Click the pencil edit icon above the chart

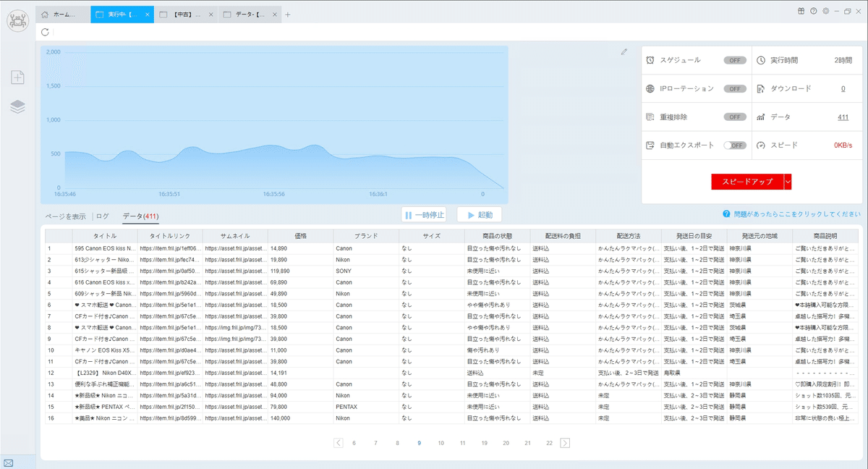624,51
